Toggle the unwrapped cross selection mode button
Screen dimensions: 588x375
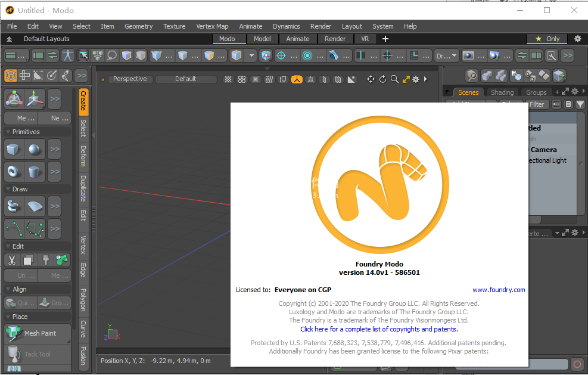[x=24, y=76]
